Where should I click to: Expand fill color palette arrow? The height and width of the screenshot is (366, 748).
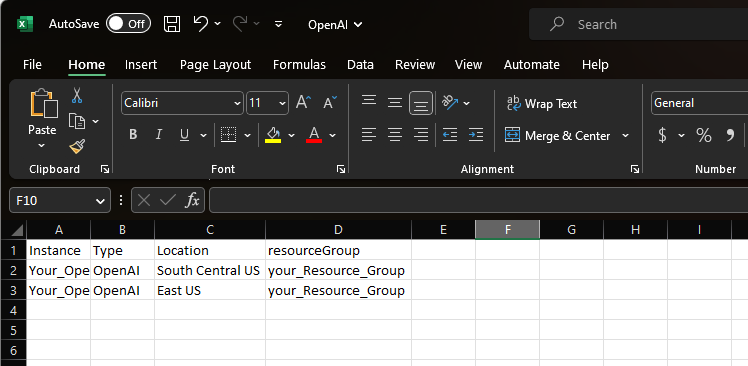(x=291, y=136)
